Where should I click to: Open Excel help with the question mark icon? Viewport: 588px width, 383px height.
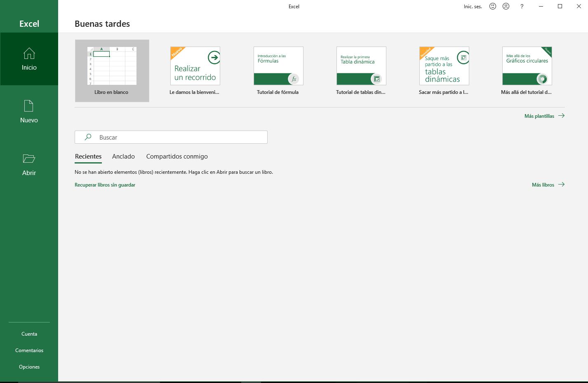pyautogui.click(x=522, y=6)
